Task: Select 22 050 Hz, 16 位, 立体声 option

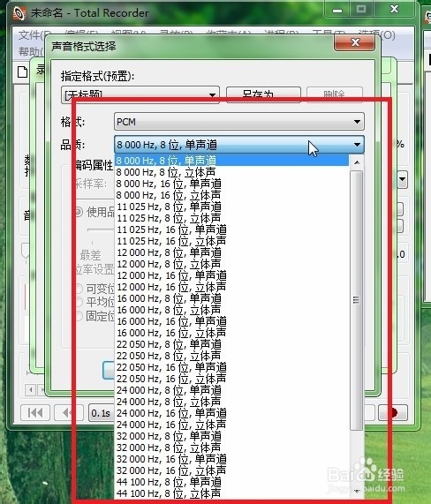Action: tap(231, 379)
